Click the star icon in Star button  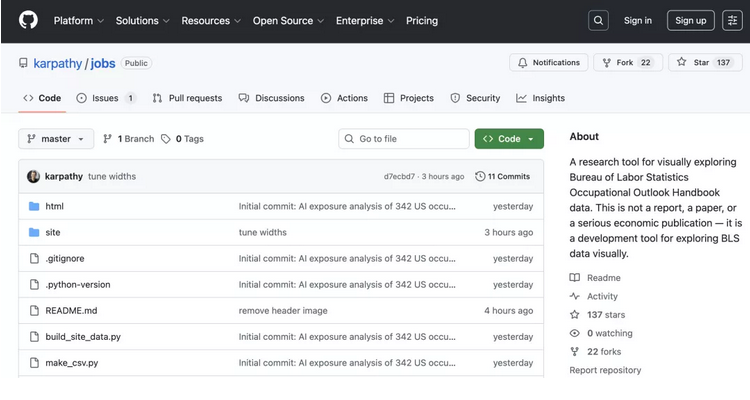(x=682, y=62)
